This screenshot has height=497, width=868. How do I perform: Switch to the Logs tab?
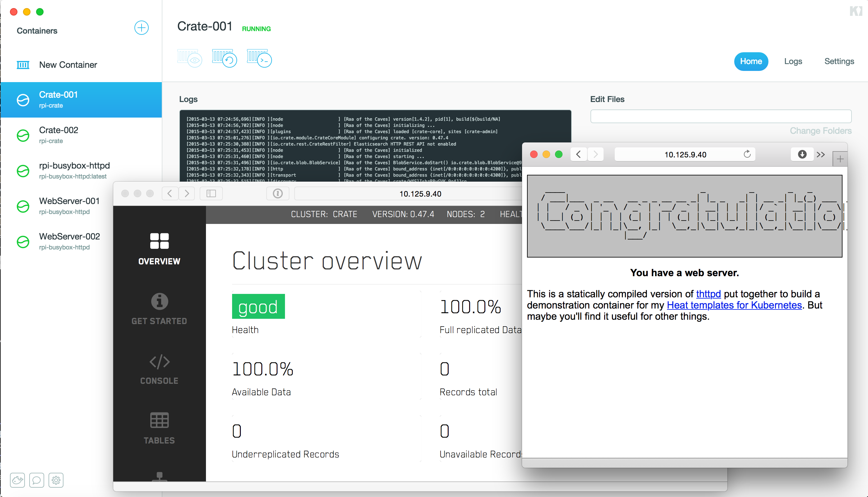[x=793, y=61]
